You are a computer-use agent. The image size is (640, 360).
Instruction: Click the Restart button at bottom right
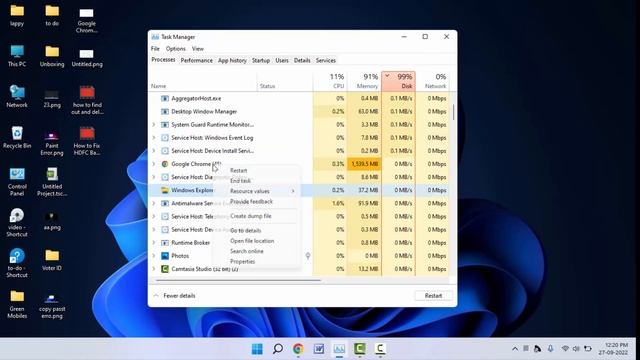point(433,296)
